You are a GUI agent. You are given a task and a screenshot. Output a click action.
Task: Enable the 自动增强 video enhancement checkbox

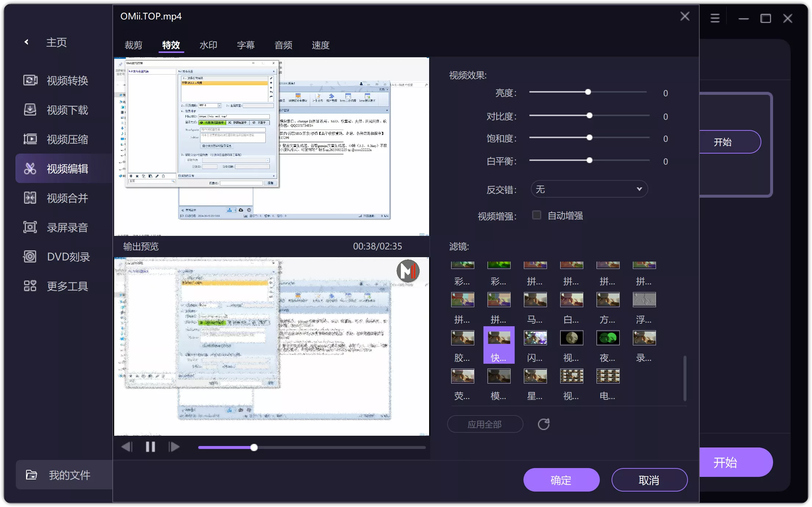(536, 215)
